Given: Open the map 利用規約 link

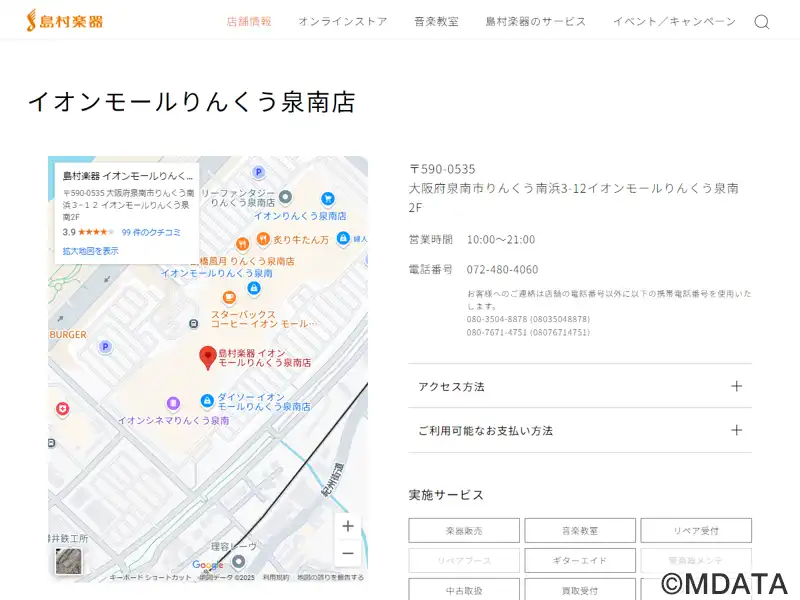Looking at the screenshot, I should [x=276, y=578].
